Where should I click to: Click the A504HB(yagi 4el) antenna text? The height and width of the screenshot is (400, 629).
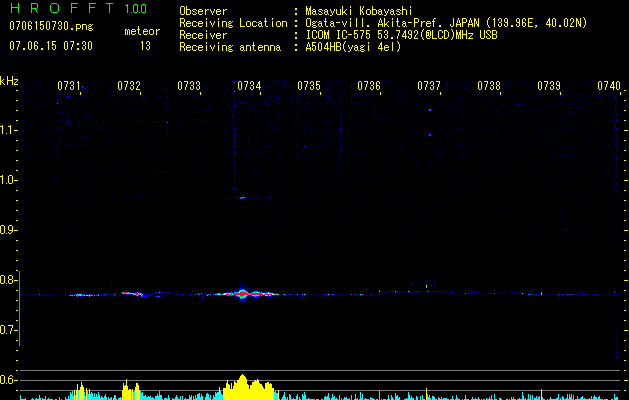pyautogui.click(x=353, y=47)
